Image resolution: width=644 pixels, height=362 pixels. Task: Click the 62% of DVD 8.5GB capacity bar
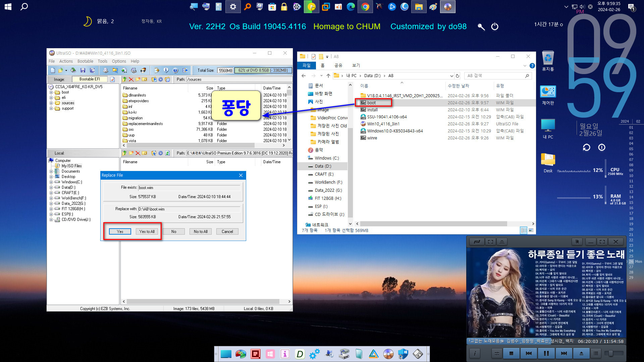click(263, 70)
